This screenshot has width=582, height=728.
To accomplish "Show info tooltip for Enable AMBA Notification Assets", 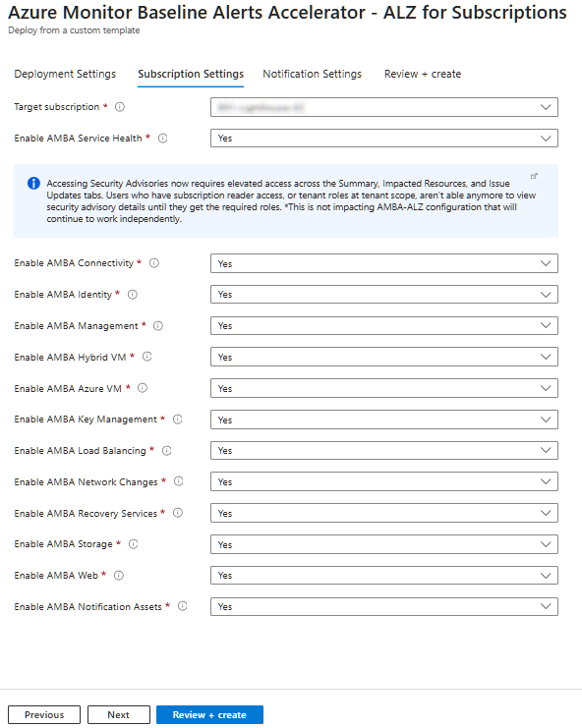I will click(x=183, y=606).
